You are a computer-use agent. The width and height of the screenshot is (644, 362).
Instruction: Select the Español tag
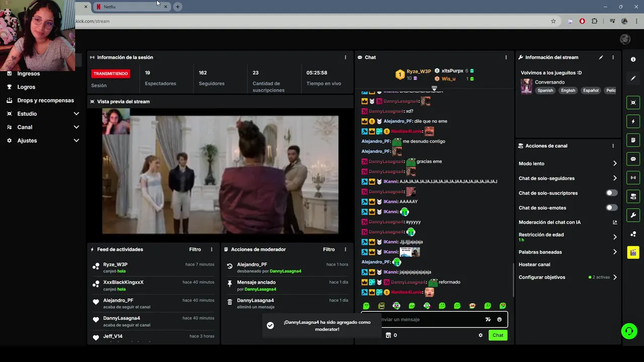tap(591, 90)
